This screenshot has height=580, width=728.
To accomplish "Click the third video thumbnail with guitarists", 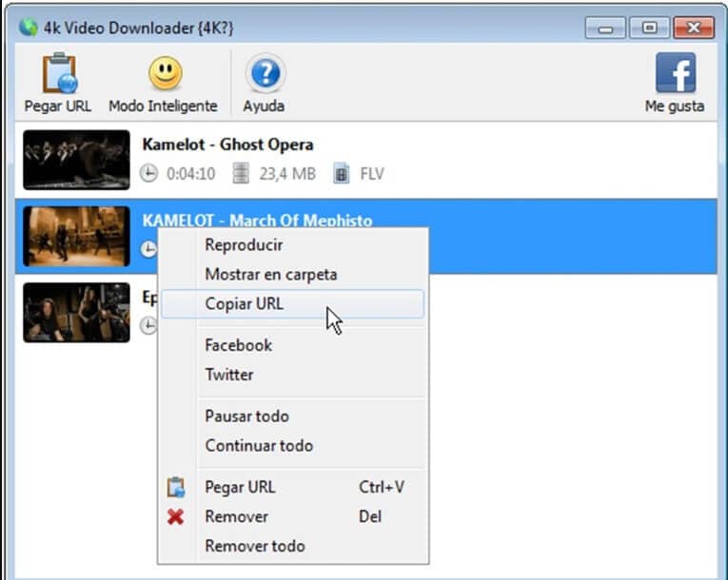I will click(77, 312).
